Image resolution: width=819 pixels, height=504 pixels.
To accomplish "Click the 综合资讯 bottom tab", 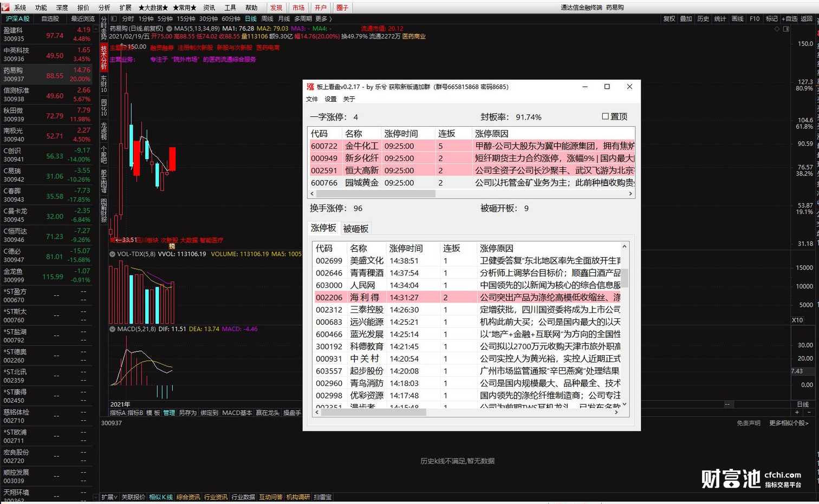I will [188, 497].
